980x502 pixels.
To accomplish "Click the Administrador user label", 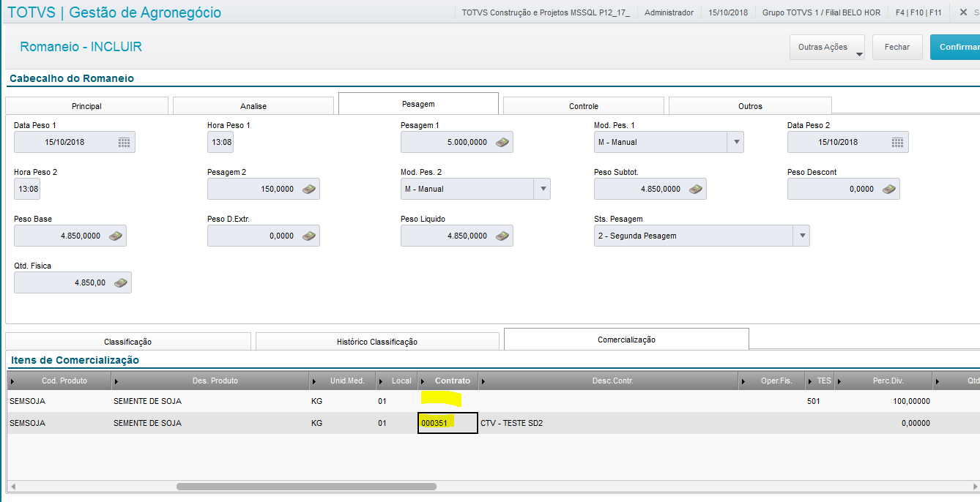I will pos(669,12).
